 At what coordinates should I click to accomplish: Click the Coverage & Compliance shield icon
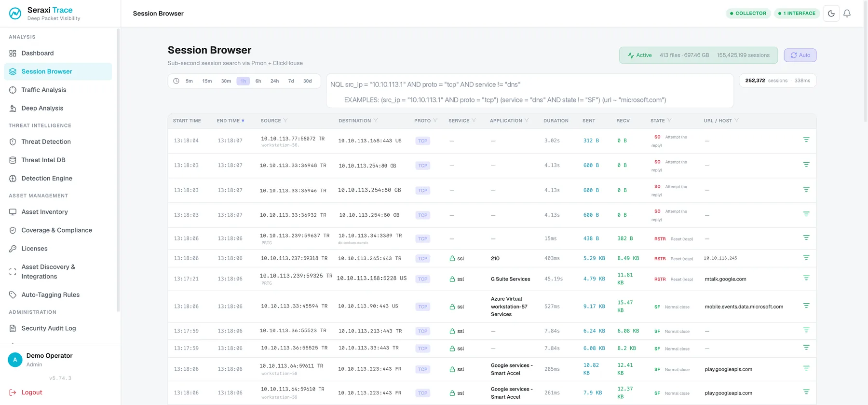[13, 230]
